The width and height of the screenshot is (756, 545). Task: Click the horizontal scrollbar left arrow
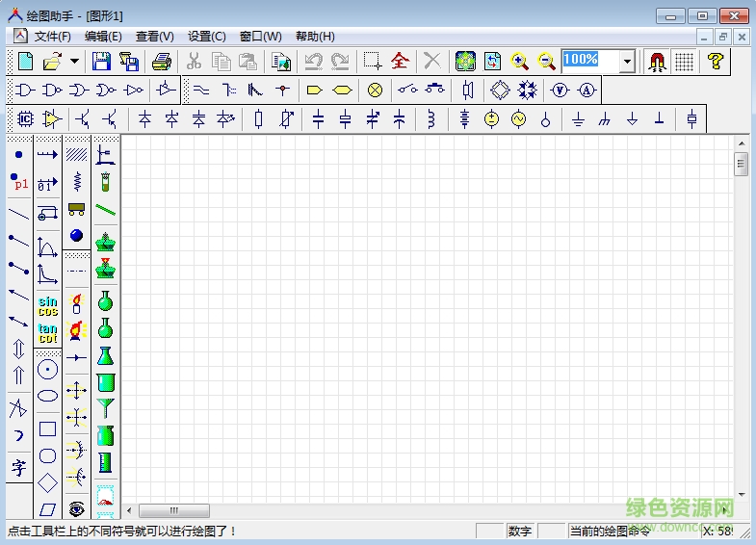coord(129,509)
